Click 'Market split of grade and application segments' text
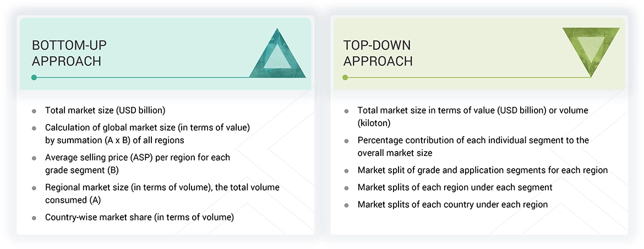The height and width of the screenshot is (249, 644). coord(482,170)
